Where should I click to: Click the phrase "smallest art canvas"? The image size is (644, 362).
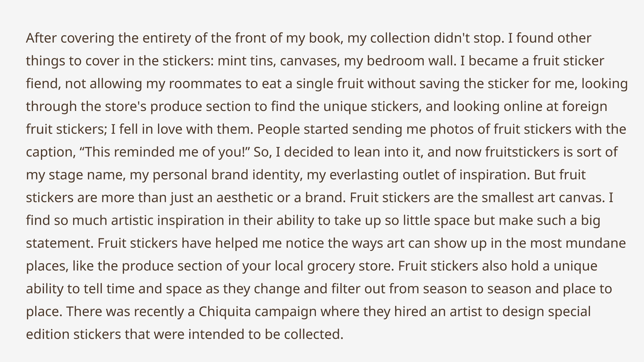543,198
